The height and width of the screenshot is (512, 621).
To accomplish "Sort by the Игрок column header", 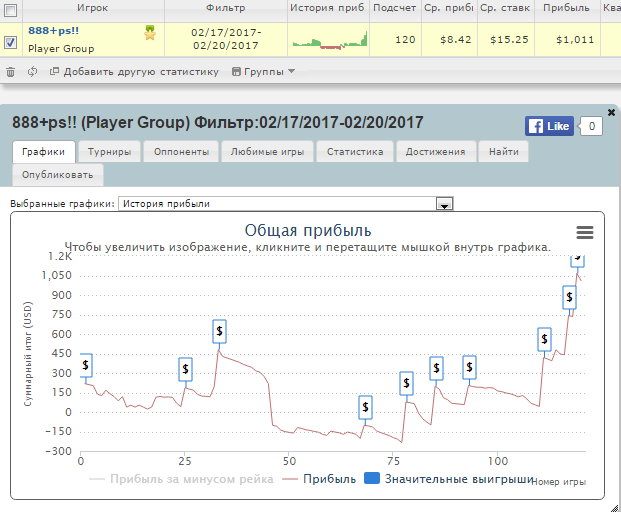I will 93,8.
